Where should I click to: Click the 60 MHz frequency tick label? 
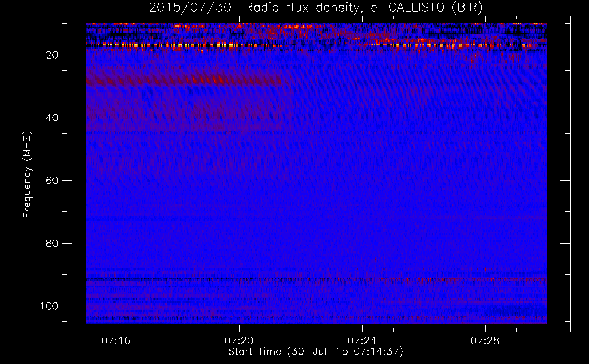52,181
